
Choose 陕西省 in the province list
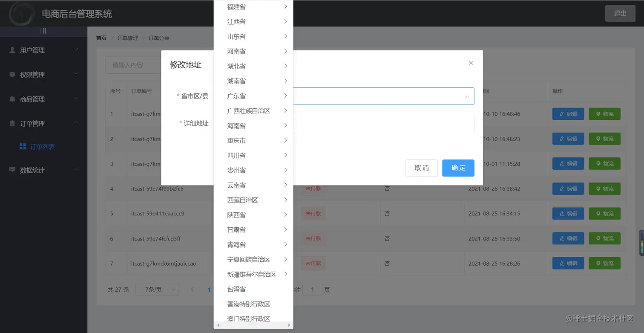point(253,215)
